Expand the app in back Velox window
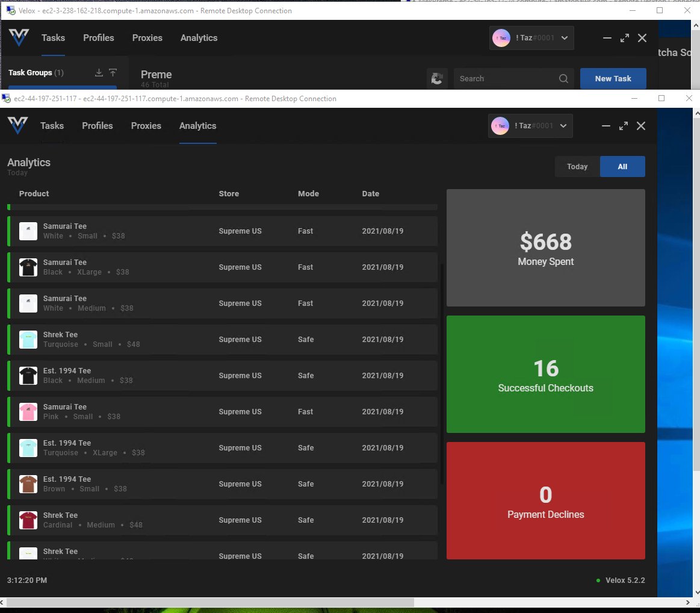Screen dimensions: 700x613 pyautogui.click(x=625, y=38)
